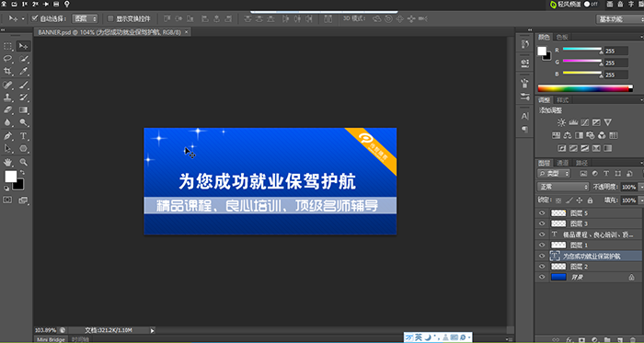
Task: Switch to the 通道 Channels tab
Action: 563,163
